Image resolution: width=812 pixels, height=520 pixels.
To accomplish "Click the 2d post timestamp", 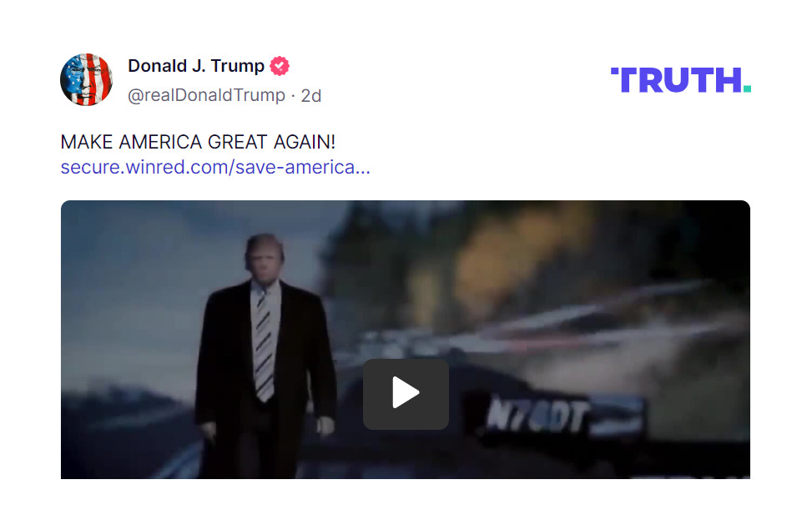I will tap(311, 96).
